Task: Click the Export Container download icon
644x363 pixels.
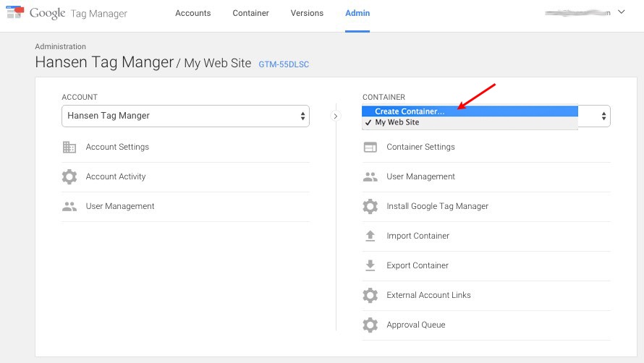Action: tap(370, 266)
